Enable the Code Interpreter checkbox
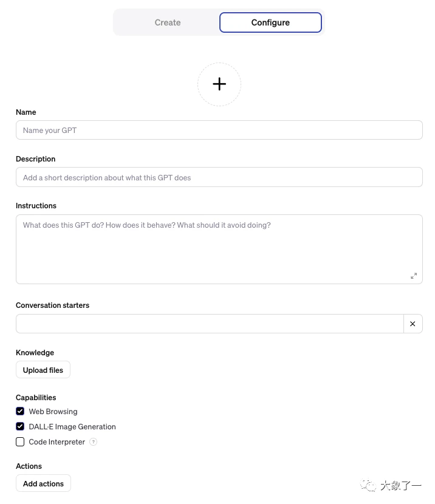This screenshot has width=435, height=504. pos(20,442)
